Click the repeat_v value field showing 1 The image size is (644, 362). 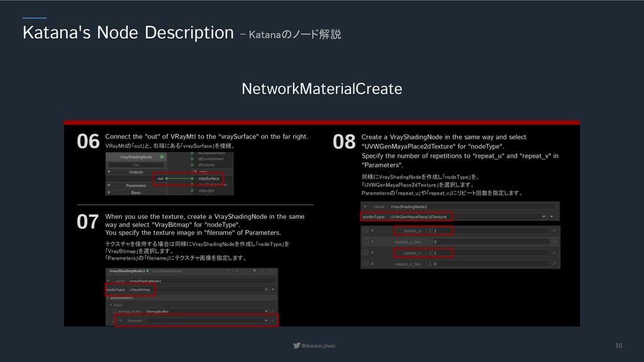(491, 253)
